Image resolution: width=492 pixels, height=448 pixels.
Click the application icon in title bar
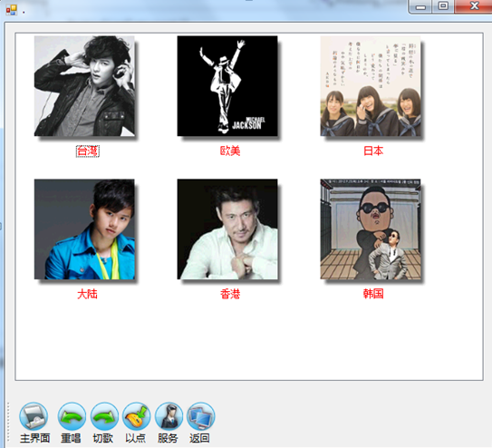[12, 10]
